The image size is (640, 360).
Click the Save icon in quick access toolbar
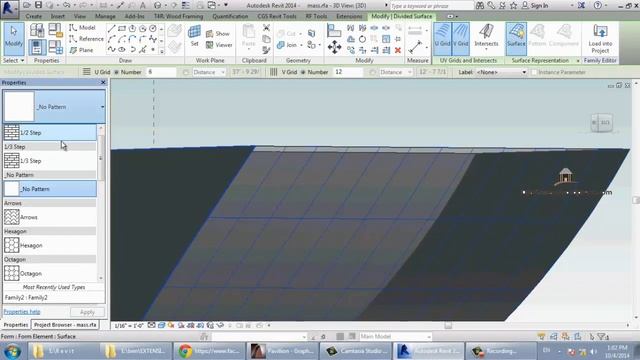click(x=38, y=5)
